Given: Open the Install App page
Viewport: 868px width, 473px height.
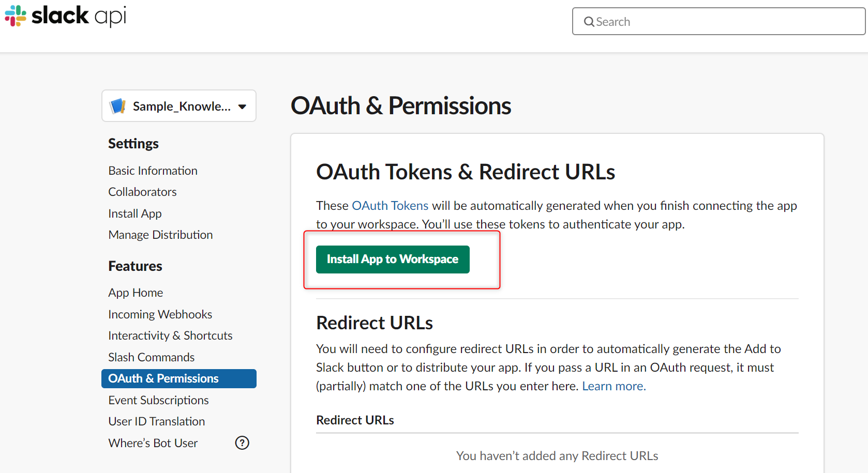Looking at the screenshot, I should point(134,213).
